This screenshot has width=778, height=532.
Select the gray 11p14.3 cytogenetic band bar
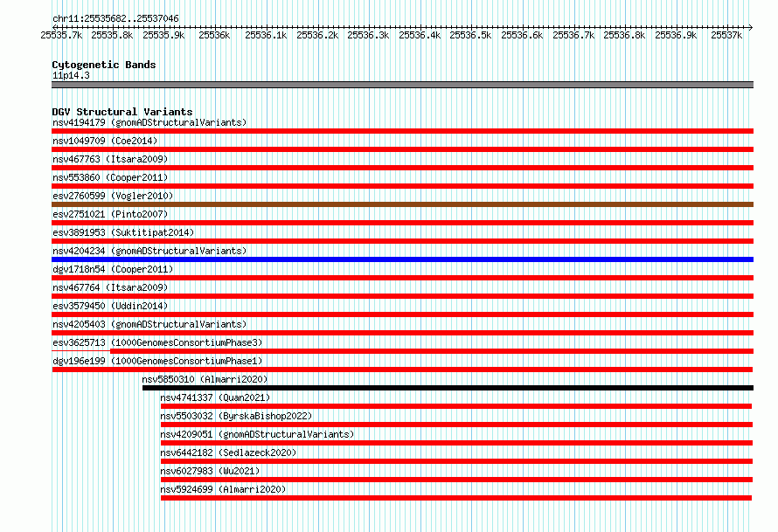(x=402, y=85)
